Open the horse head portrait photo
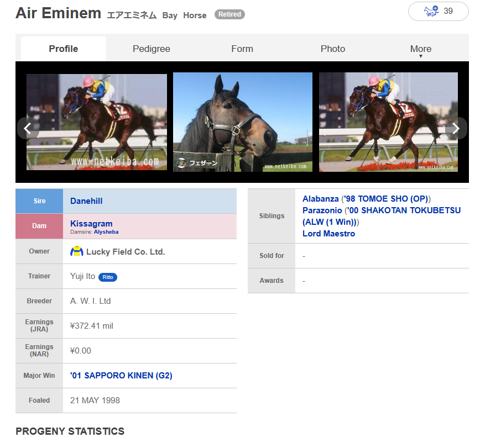This screenshot has height=448, width=480. (x=243, y=122)
